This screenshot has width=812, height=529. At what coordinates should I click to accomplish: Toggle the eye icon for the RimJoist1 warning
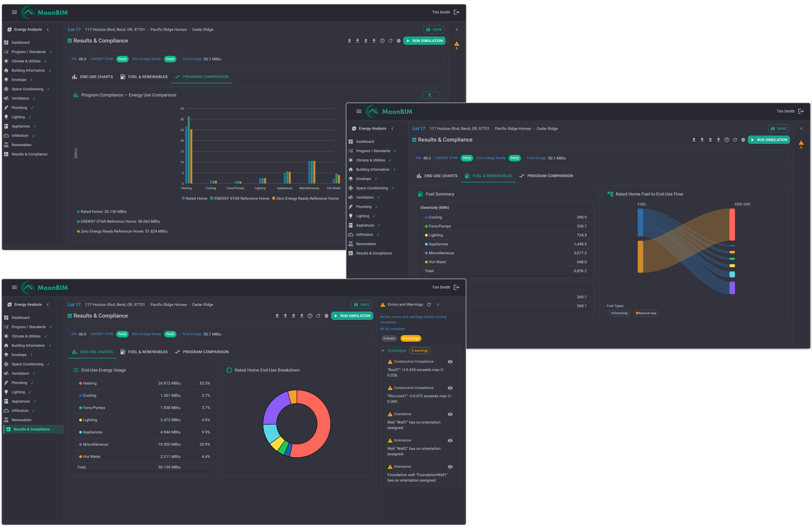450,388
